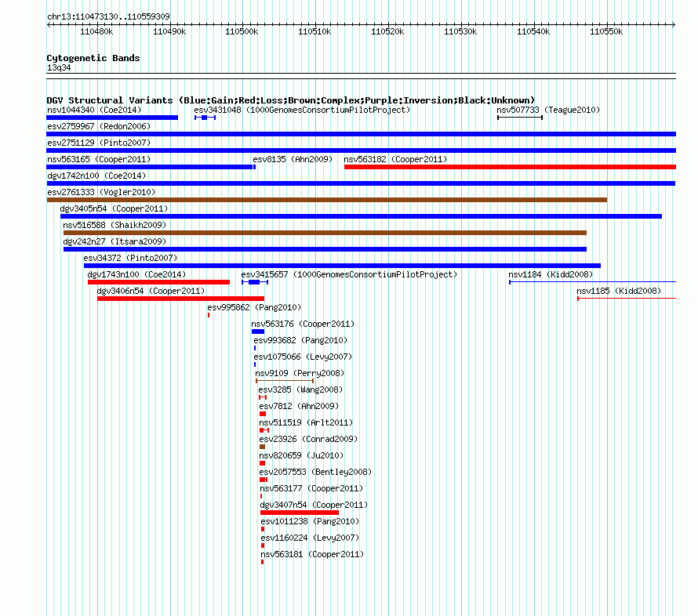Click nsv507733 (Teague2010) variant label

pos(548,110)
